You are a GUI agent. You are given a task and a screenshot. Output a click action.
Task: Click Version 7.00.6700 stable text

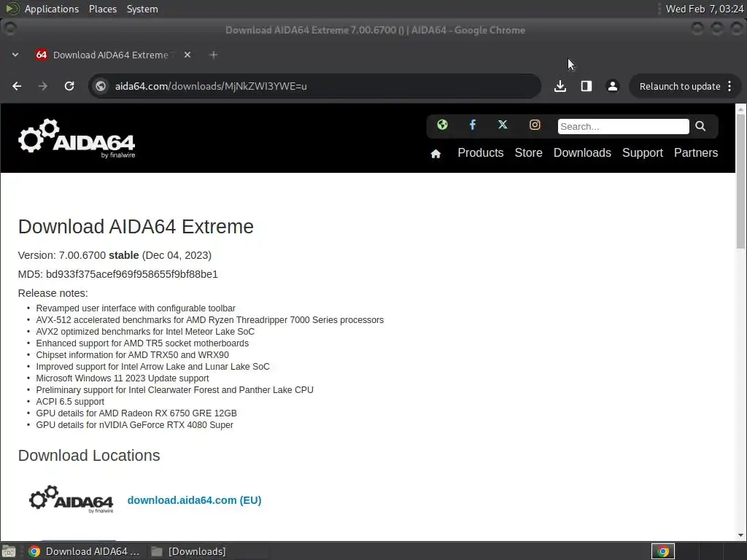pyautogui.click(x=115, y=255)
